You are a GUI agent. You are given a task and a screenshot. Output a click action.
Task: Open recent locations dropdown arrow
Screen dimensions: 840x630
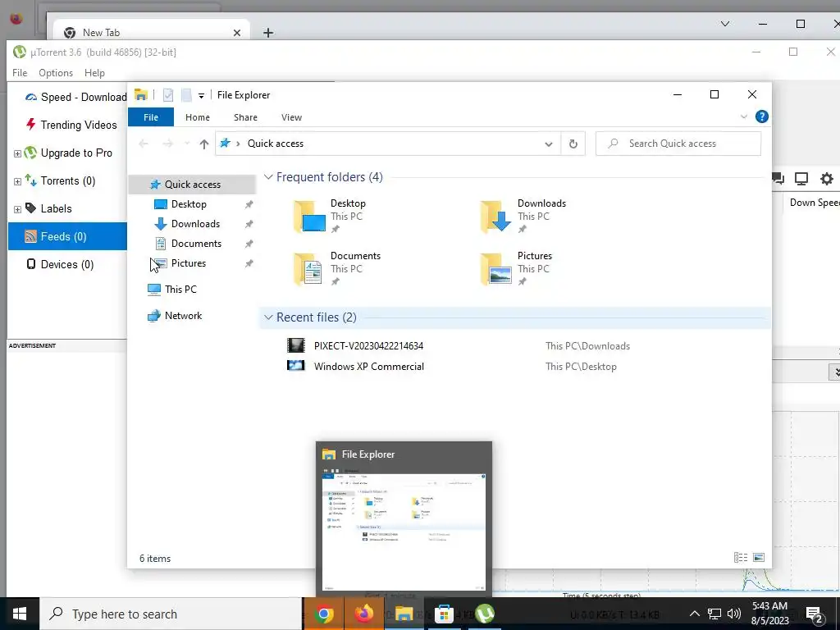click(x=187, y=144)
